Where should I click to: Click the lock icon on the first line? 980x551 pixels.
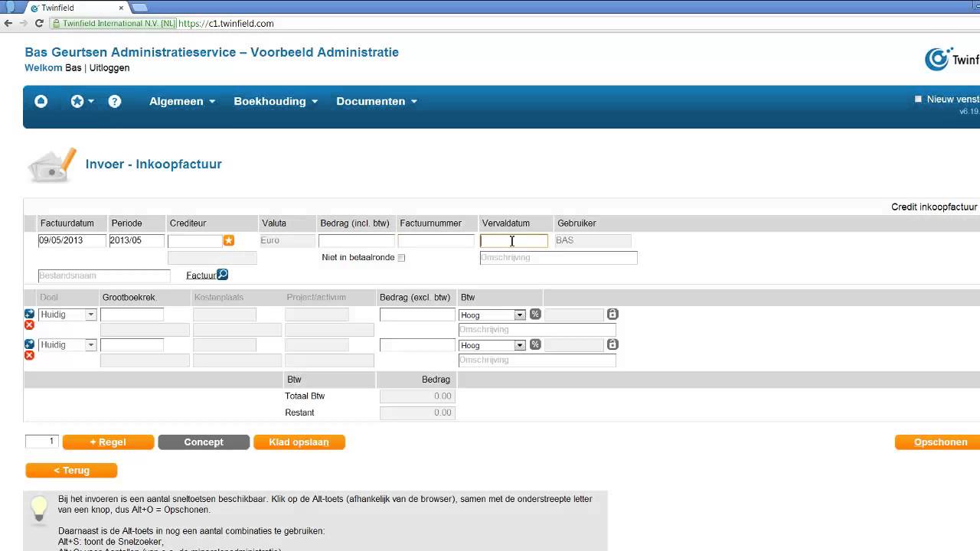612,314
